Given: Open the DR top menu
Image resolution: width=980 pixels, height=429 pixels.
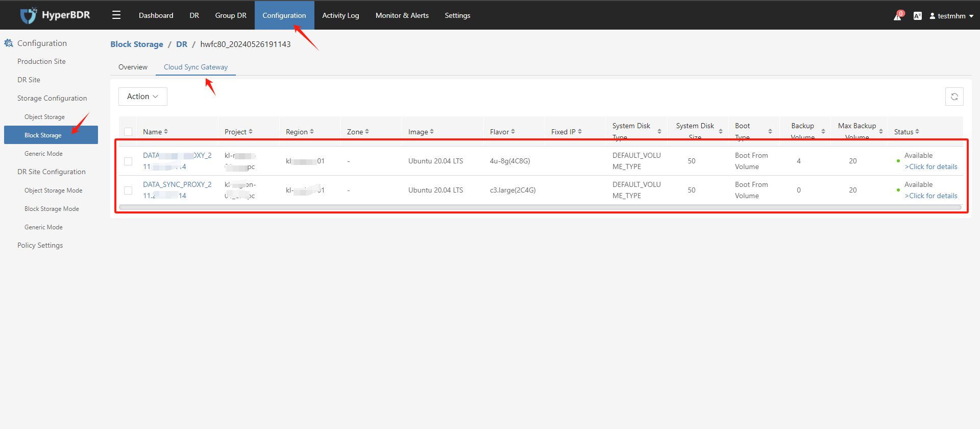Looking at the screenshot, I should (x=194, y=15).
